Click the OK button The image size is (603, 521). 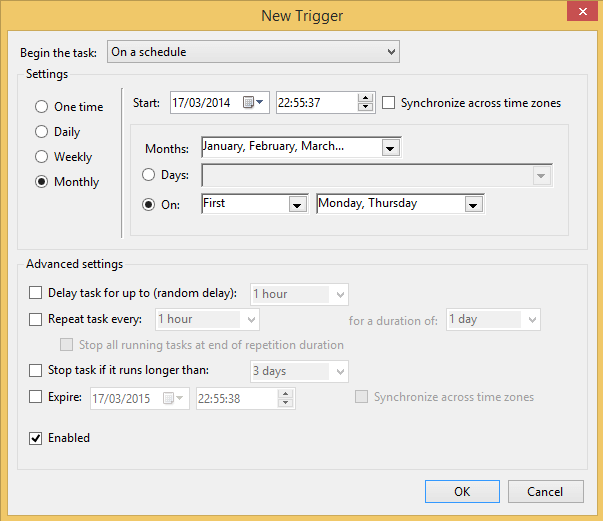[461, 491]
